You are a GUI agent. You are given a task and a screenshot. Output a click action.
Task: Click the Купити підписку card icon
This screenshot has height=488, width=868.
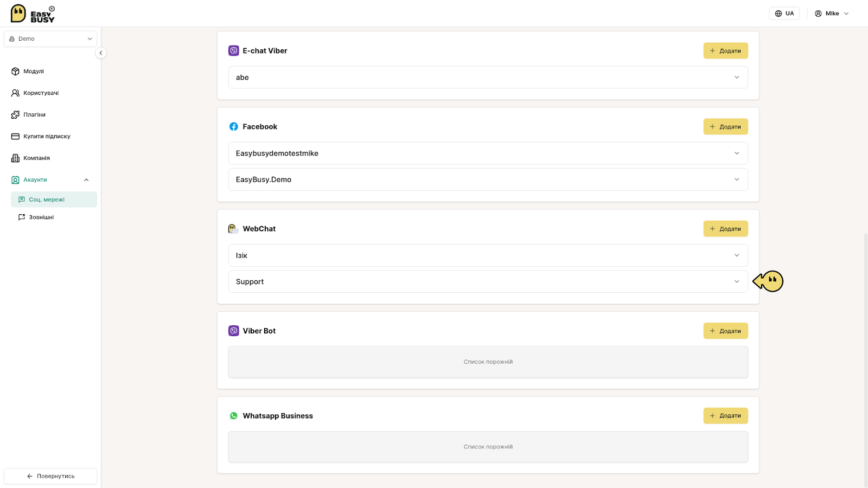click(15, 137)
